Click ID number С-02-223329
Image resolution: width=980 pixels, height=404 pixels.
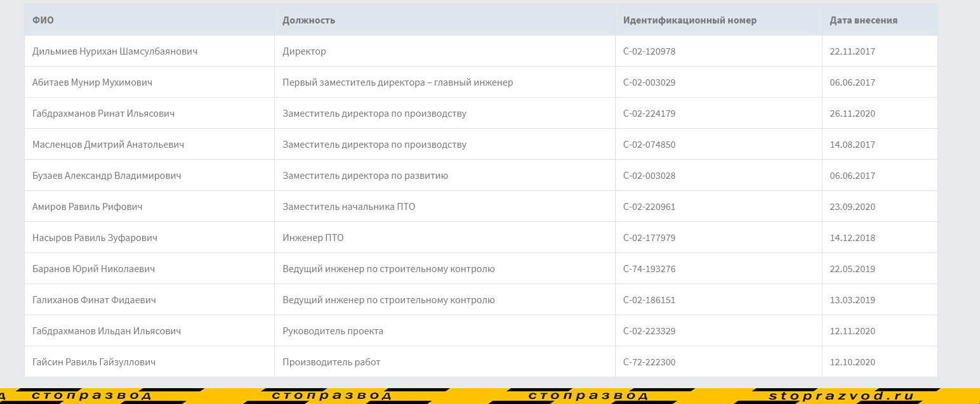649,331
